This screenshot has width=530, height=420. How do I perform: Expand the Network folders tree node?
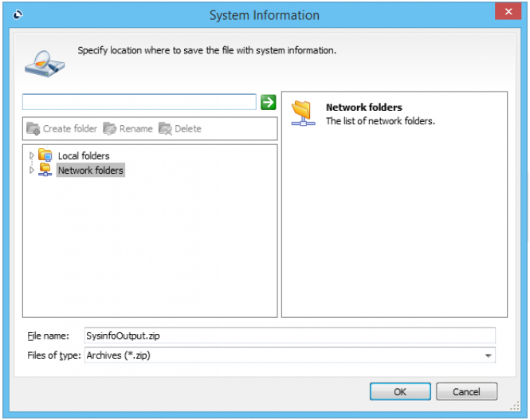(31, 170)
